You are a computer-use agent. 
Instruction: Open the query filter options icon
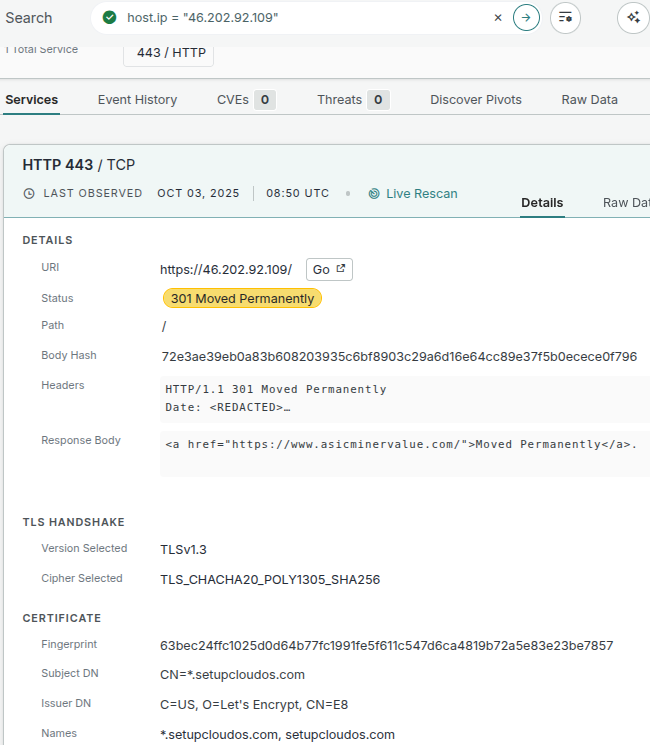(x=565, y=18)
